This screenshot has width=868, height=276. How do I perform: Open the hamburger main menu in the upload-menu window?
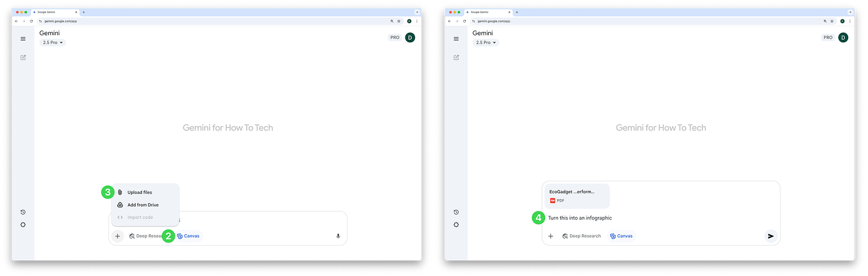click(x=23, y=39)
